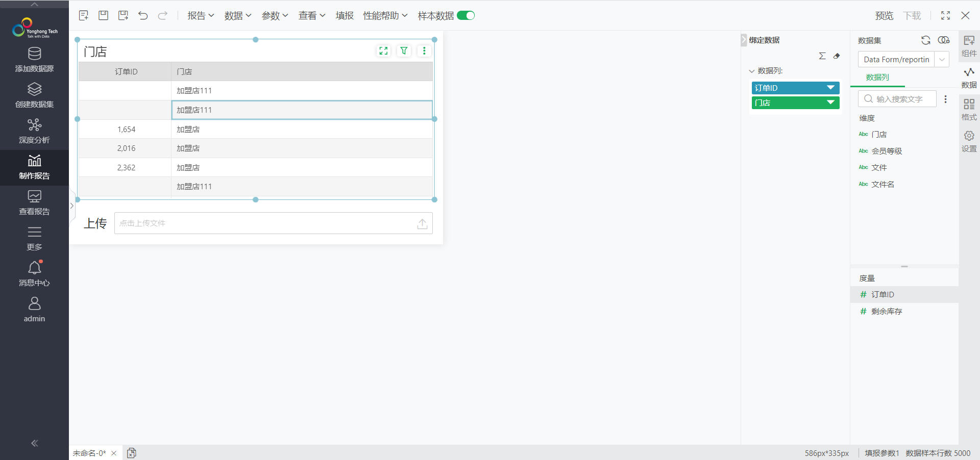
Task: Toggle the 样本数据 switch off
Action: tap(465, 16)
